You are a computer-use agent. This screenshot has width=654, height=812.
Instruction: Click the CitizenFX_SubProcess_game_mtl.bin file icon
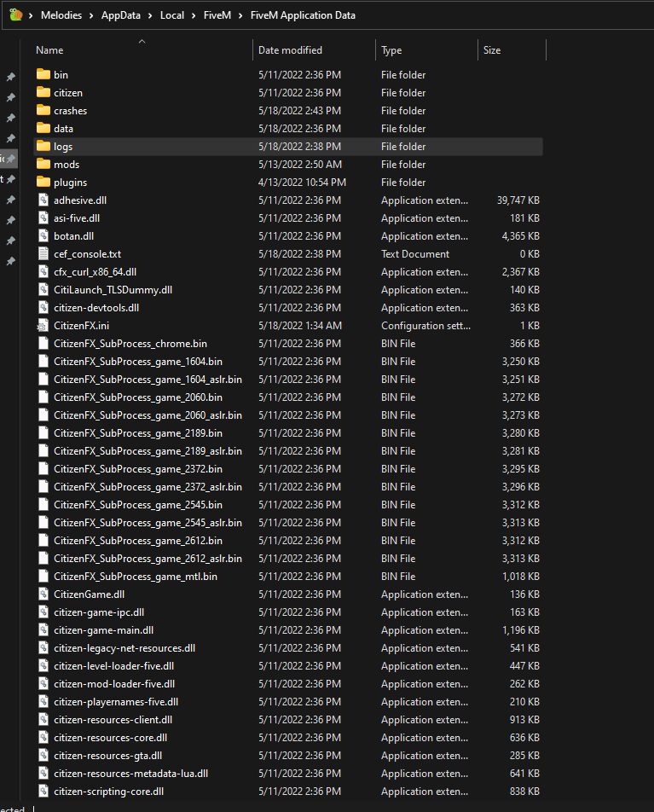(x=44, y=577)
